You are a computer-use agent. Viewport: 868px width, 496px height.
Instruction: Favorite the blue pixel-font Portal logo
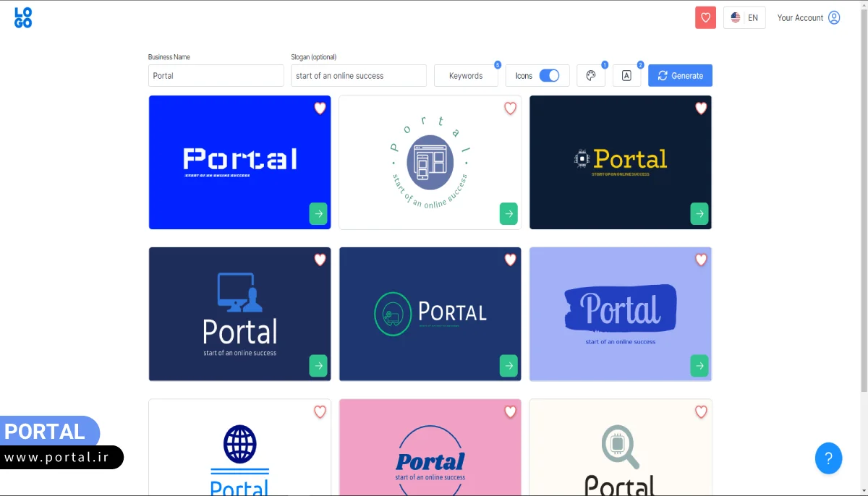coord(320,108)
